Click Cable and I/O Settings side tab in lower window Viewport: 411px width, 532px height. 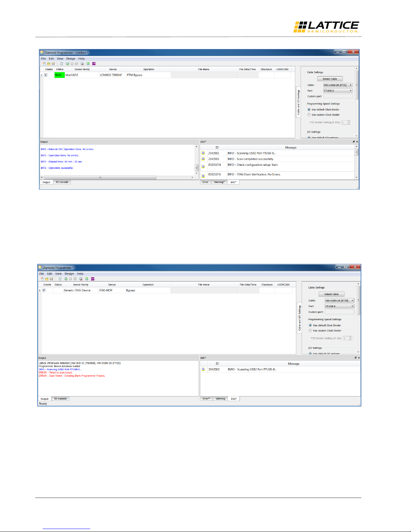[300, 318]
